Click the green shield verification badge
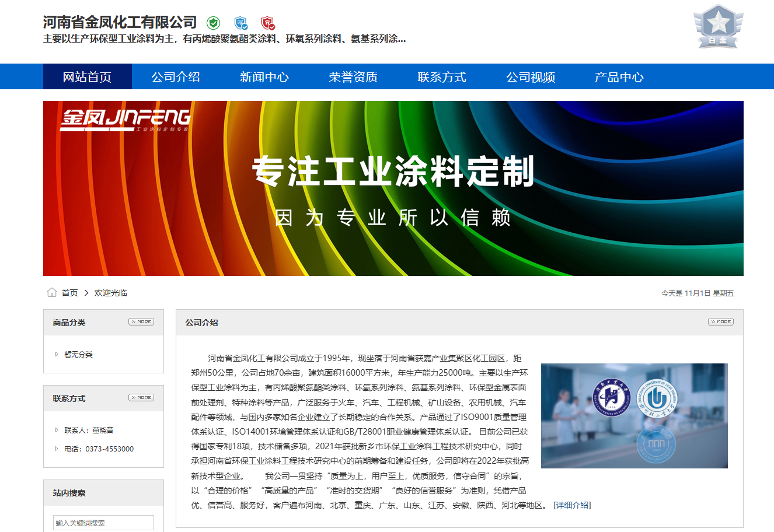This screenshot has width=774, height=532. click(x=213, y=23)
